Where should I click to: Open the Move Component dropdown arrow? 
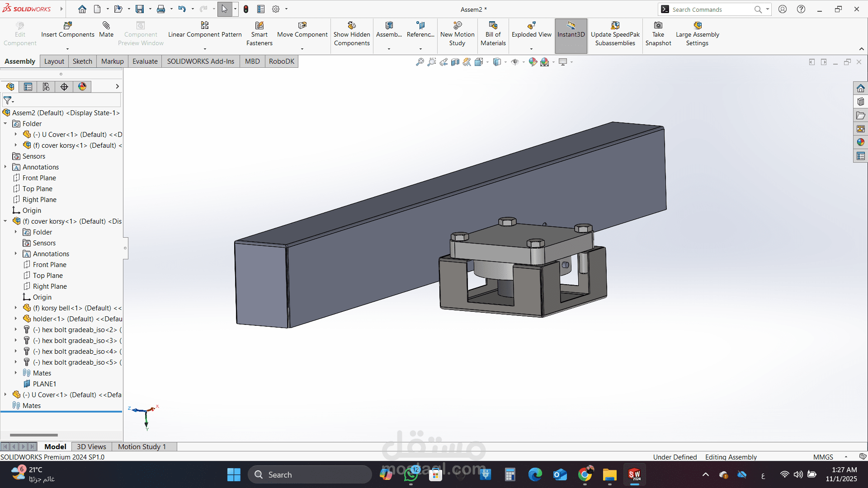pyautogui.click(x=302, y=49)
